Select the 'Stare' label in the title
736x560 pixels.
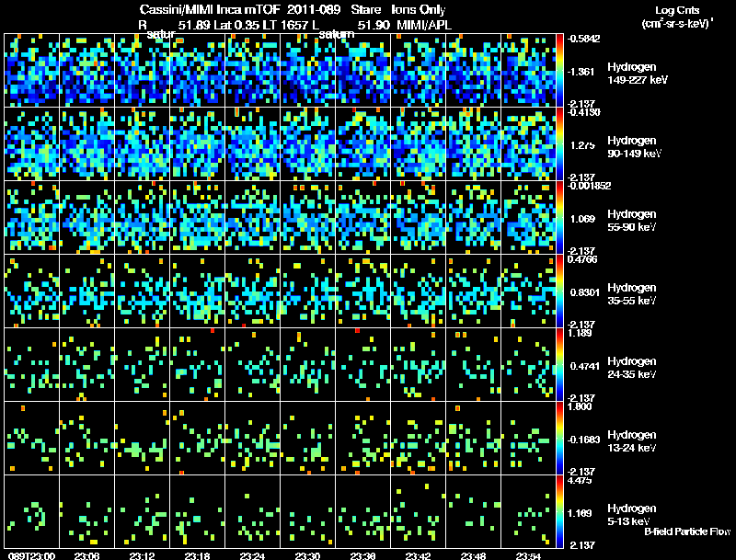tap(365, 10)
